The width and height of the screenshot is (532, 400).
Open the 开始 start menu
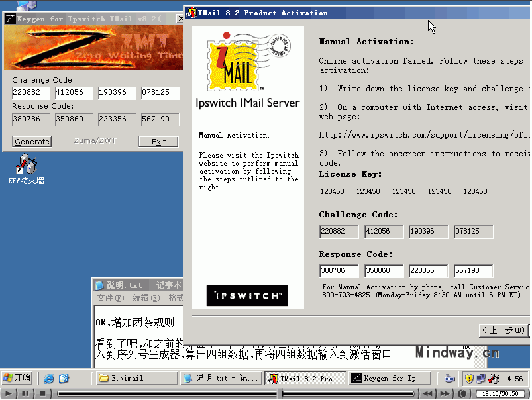17,378
